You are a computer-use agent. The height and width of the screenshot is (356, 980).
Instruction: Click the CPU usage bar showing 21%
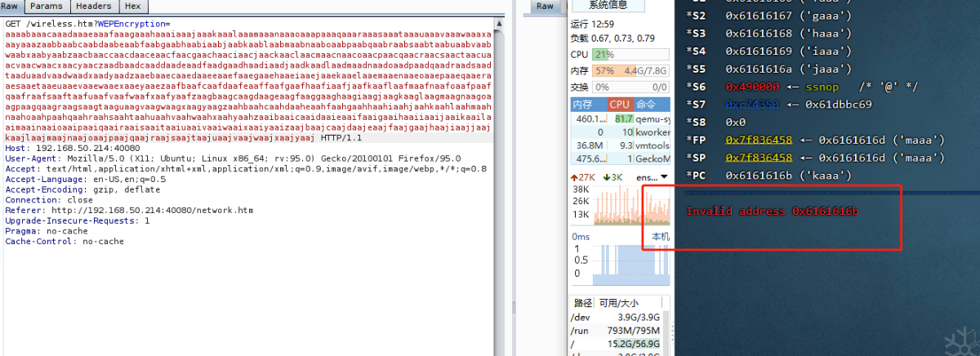pos(632,54)
